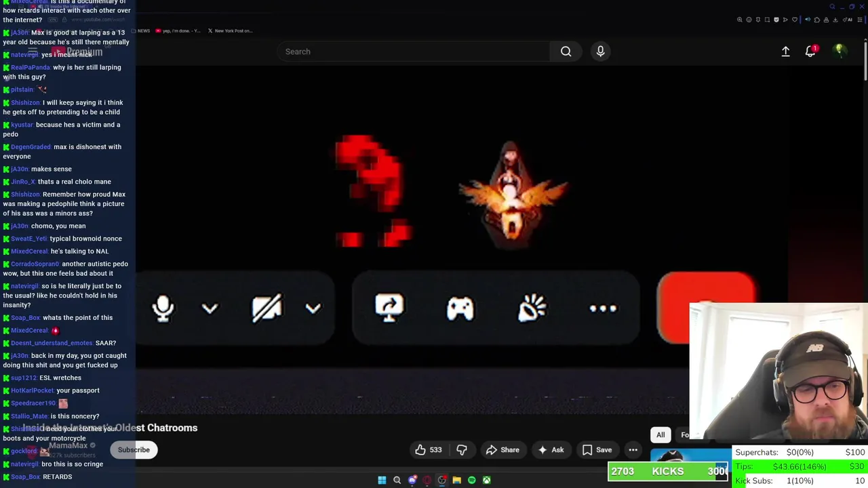The width and height of the screenshot is (868, 488).
Task: Click chat username Stallio_Mate
Action: coord(30,416)
